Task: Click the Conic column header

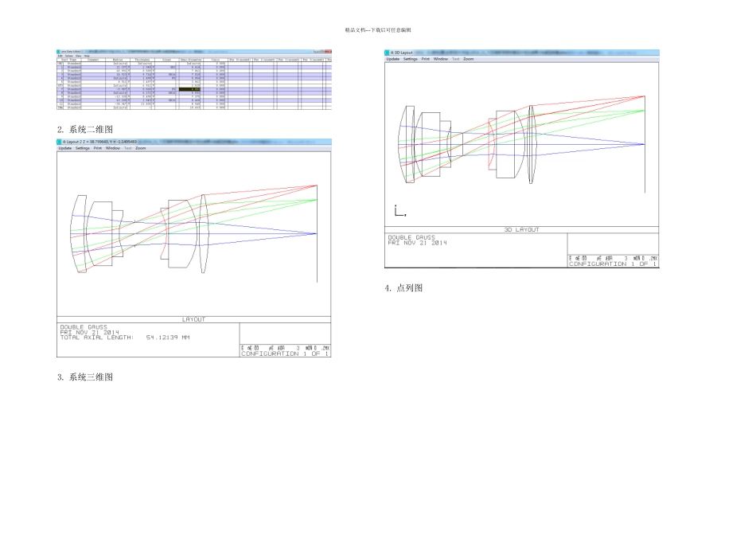Action: point(216,60)
